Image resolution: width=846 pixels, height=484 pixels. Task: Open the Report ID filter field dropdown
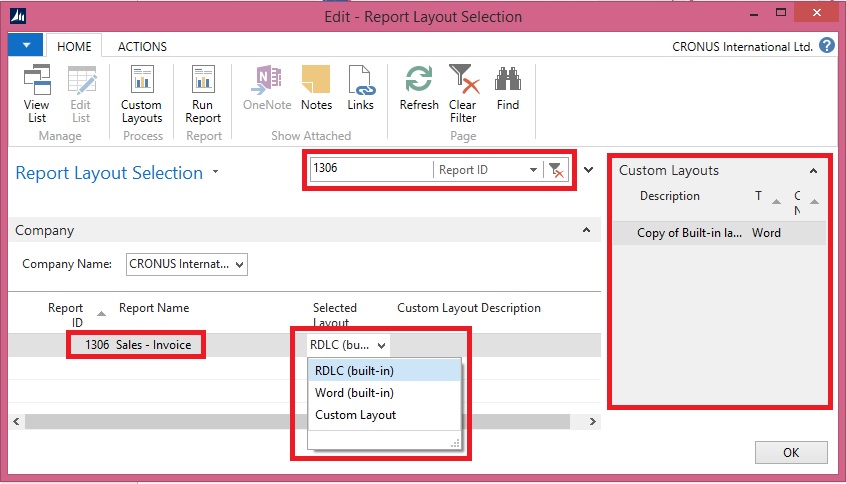[x=533, y=170]
